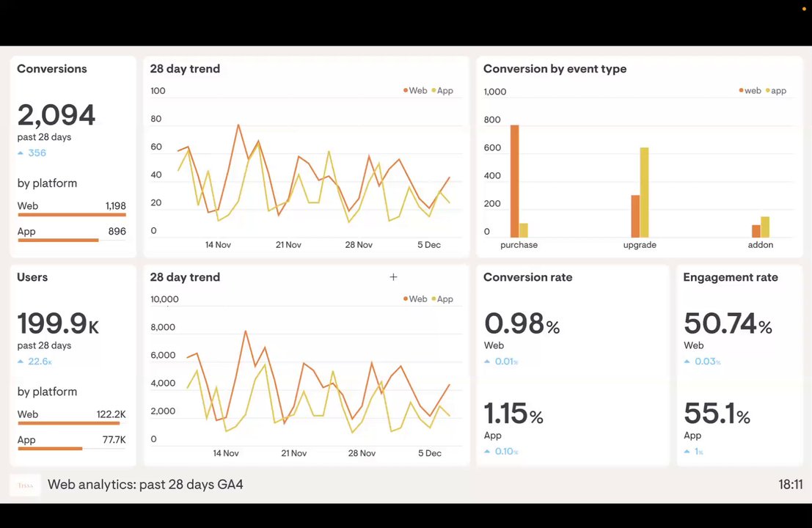812x528 pixels.
Task: Click the dashboard logo beside Web analytics title
Action: [x=25, y=485]
